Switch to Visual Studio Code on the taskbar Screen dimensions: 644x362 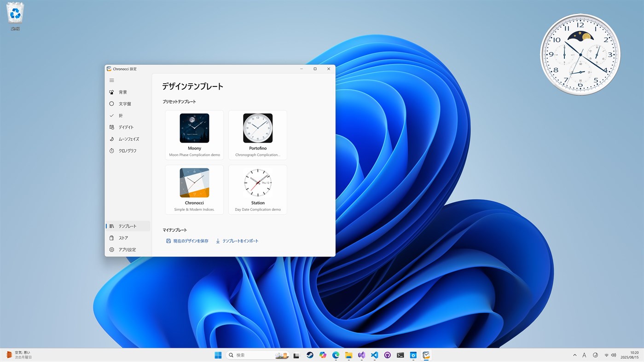point(374,355)
